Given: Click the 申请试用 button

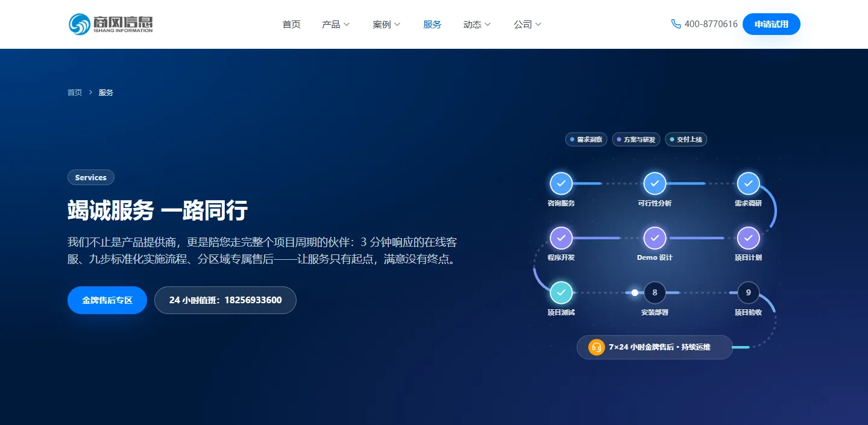Looking at the screenshot, I should tap(772, 24).
